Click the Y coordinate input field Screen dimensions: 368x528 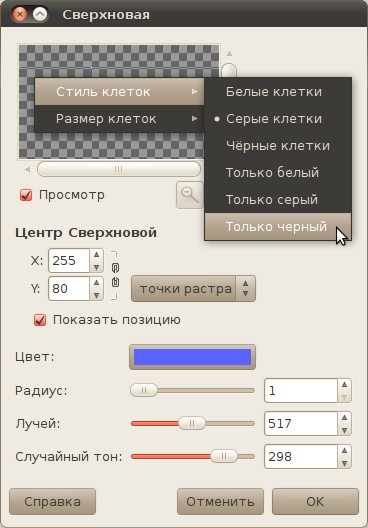69,289
